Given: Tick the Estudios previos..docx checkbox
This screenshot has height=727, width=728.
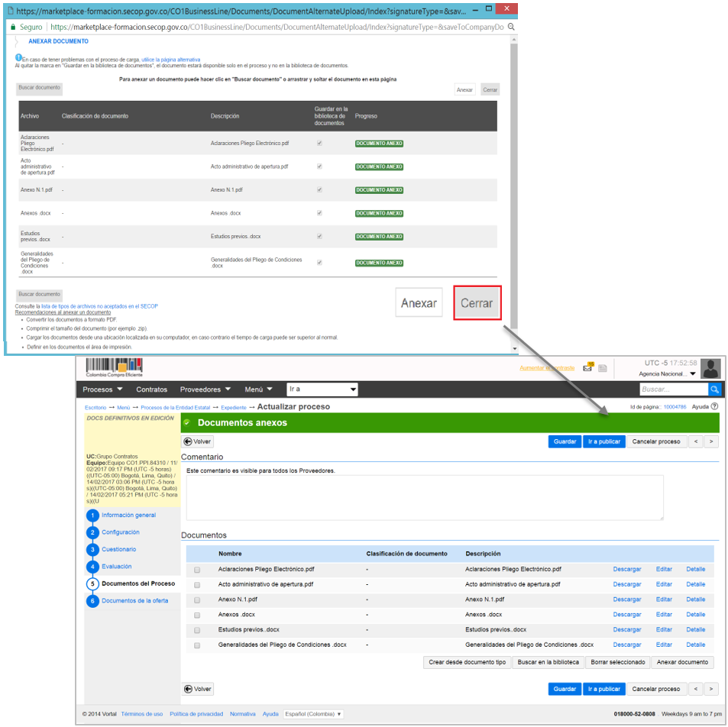Looking at the screenshot, I should click(x=197, y=630).
